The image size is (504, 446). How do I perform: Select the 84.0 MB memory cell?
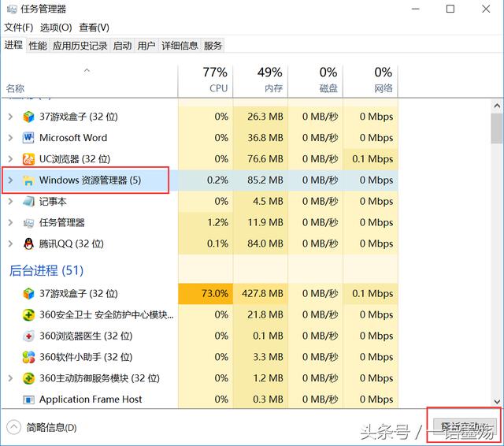[x=261, y=243]
